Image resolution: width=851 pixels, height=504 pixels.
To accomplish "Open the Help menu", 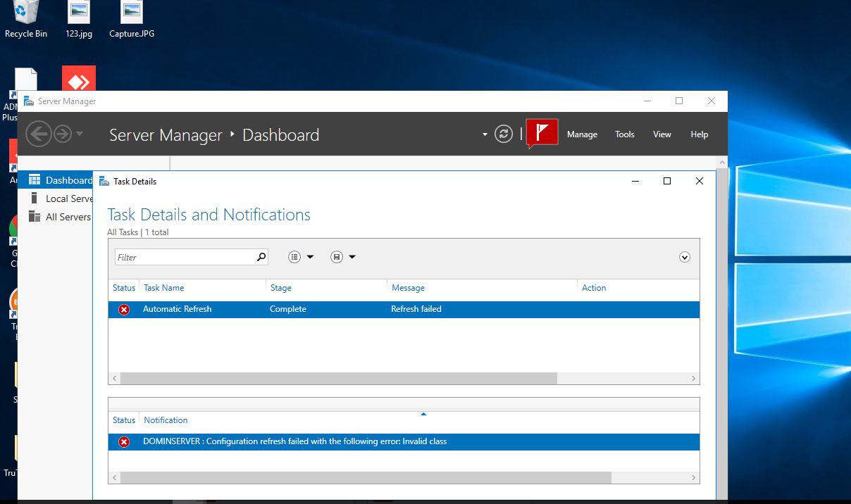I will coord(699,134).
